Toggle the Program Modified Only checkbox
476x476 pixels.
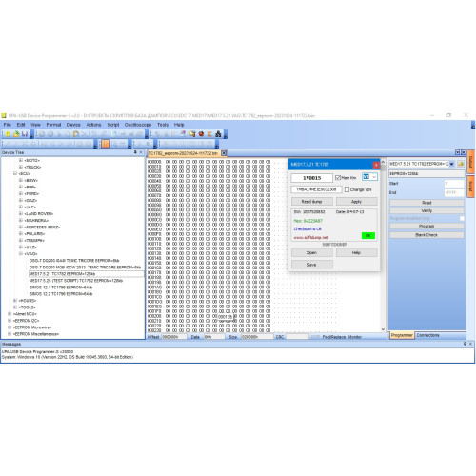462,218
